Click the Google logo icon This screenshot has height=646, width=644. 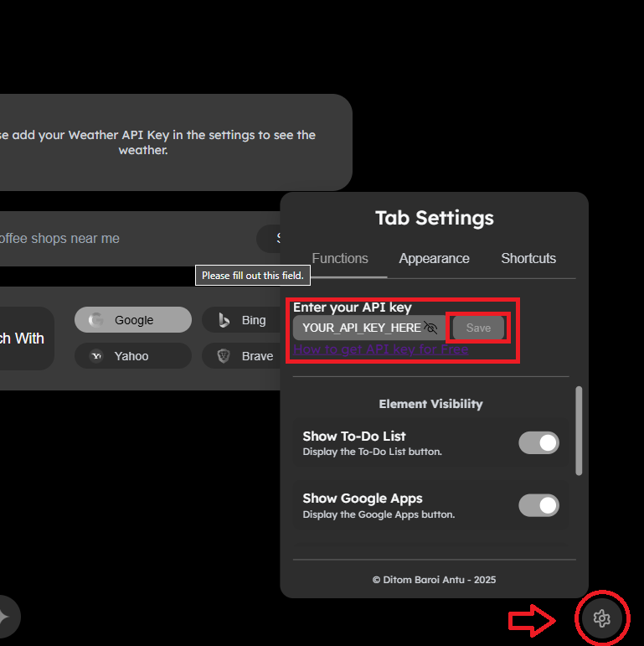click(x=96, y=320)
